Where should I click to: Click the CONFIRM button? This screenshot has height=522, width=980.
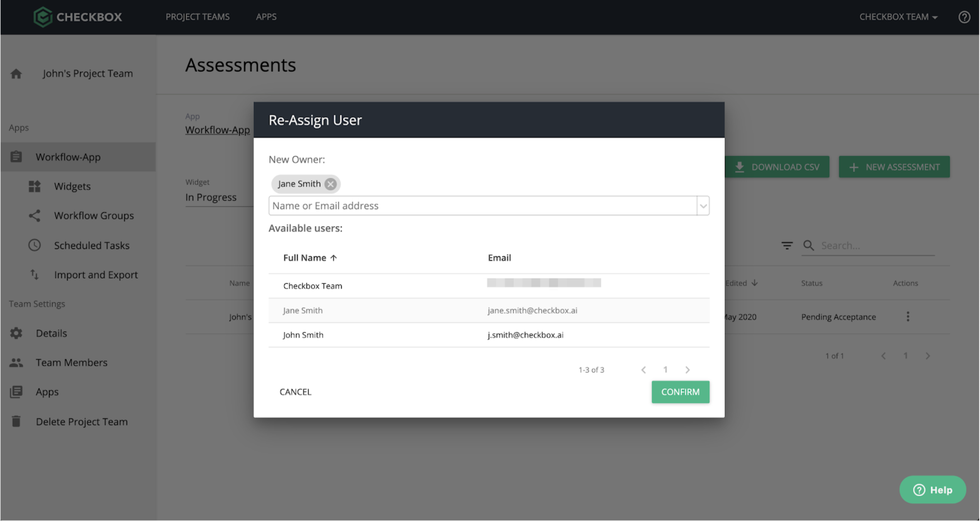[x=680, y=392]
